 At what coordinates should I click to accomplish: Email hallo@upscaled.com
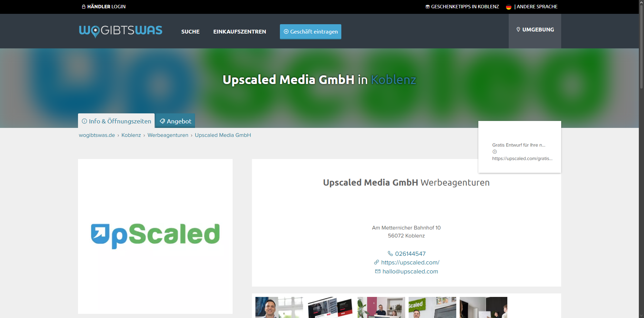410,272
